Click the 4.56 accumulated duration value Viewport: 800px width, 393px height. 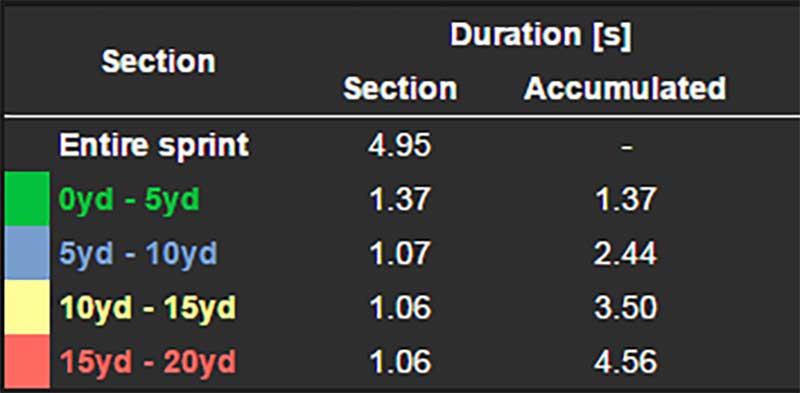coord(625,362)
